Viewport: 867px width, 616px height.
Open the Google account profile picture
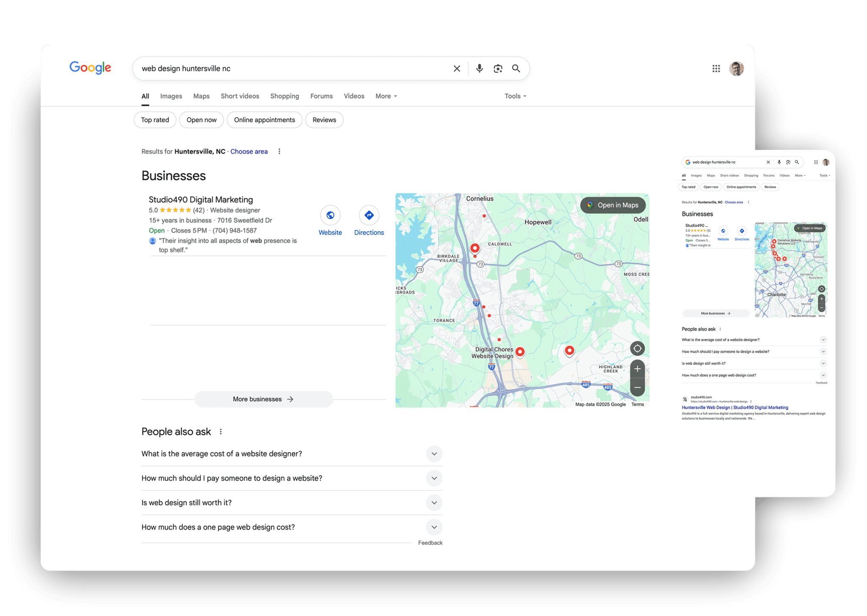pyautogui.click(x=736, y=69)
